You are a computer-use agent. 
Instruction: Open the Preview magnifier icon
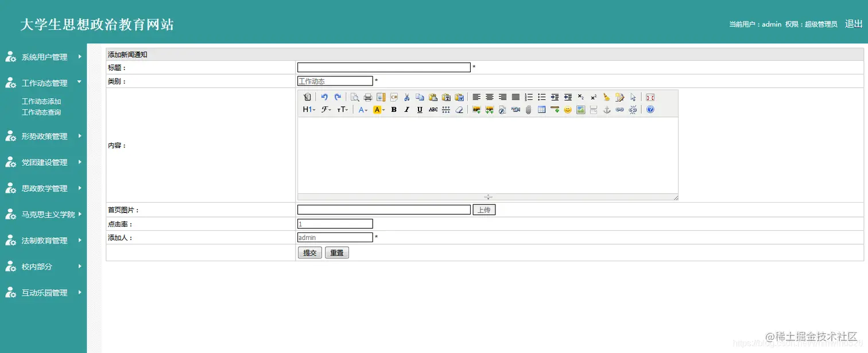(x=355, y=97)
